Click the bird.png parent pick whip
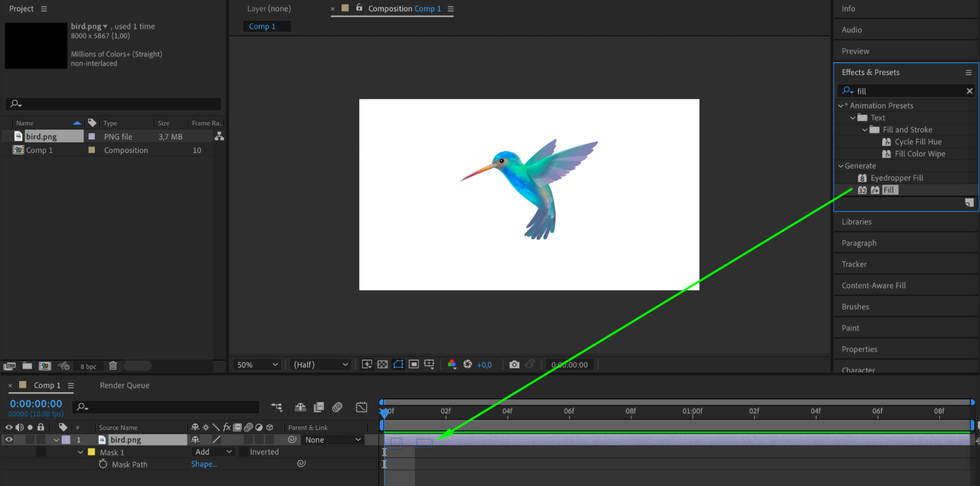980x486 pixels. click(292, 439)
